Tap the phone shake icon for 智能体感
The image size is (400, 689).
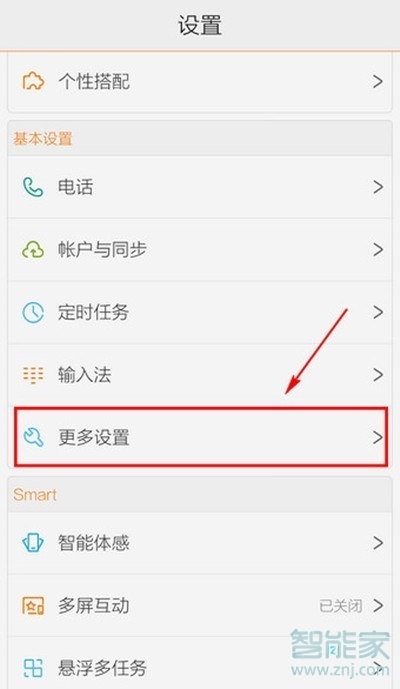[x=33, y=543]
